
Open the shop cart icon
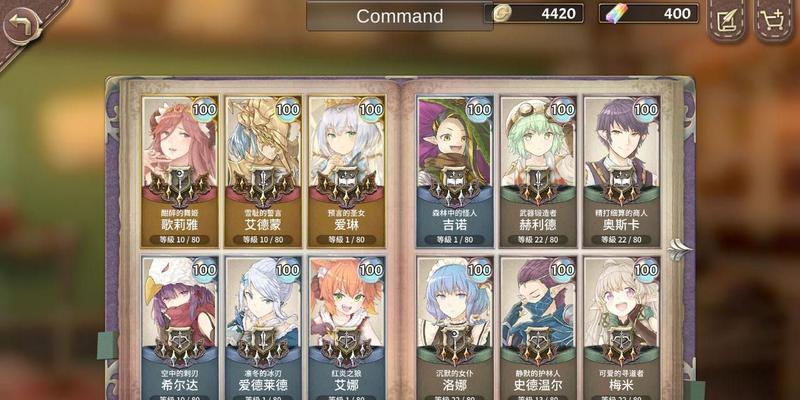point(773,18)
